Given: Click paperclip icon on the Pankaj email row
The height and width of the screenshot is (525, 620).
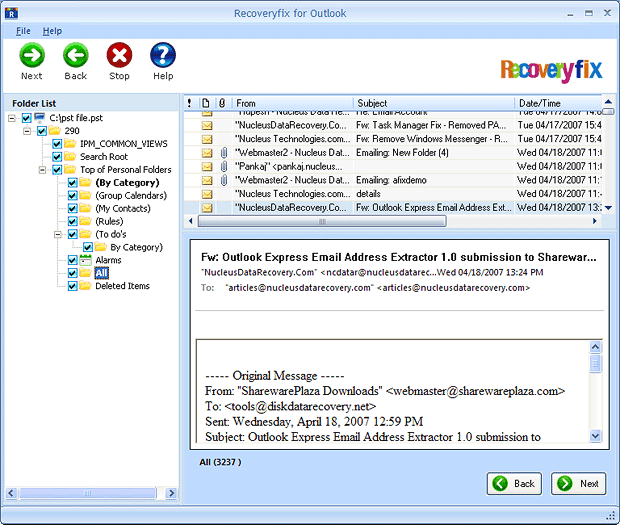Looking at the screenshot, I should [224, 166].
